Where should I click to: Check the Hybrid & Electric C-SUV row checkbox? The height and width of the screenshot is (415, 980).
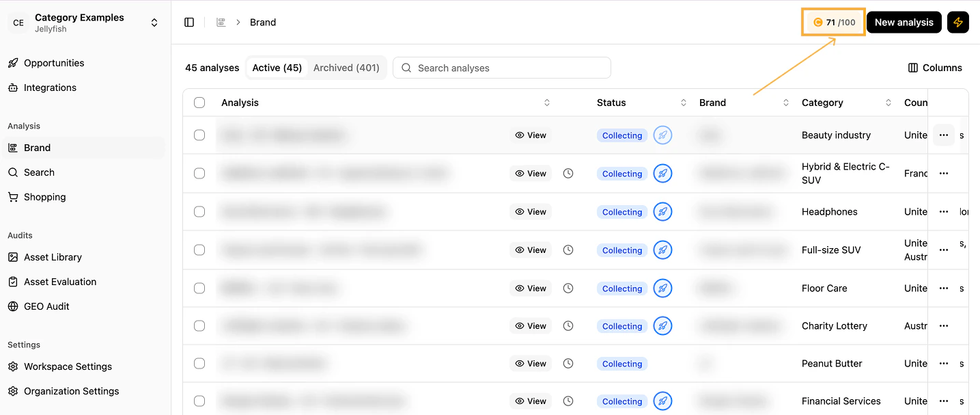coord(199,174)
